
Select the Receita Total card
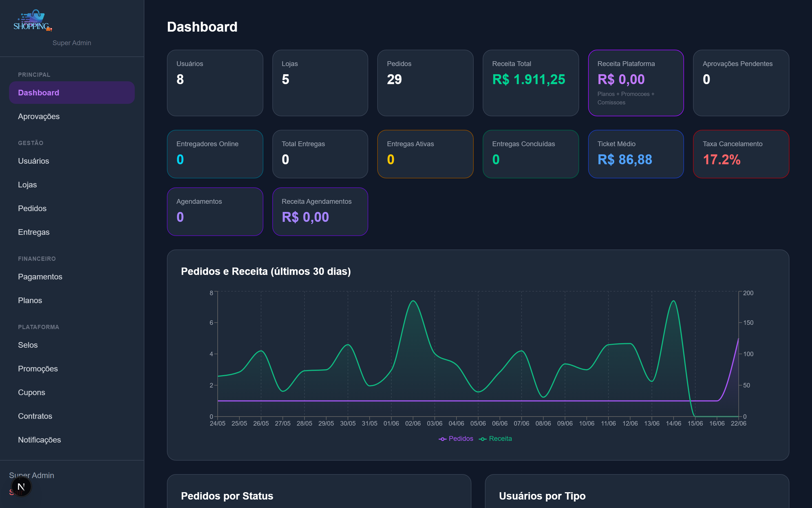pyautogui.click(x=531, y=83)
